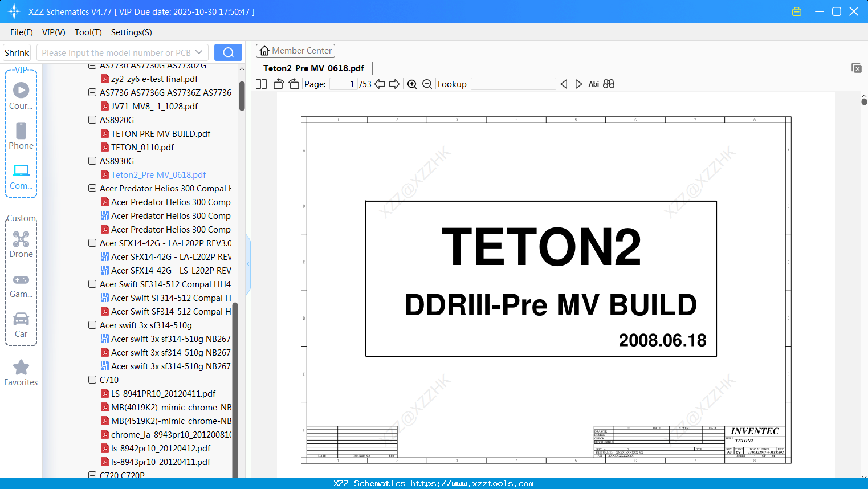The width and height of the screenshot is (868, 489).
Task: Click the blue search magnifier button
Action: [228, 52]
